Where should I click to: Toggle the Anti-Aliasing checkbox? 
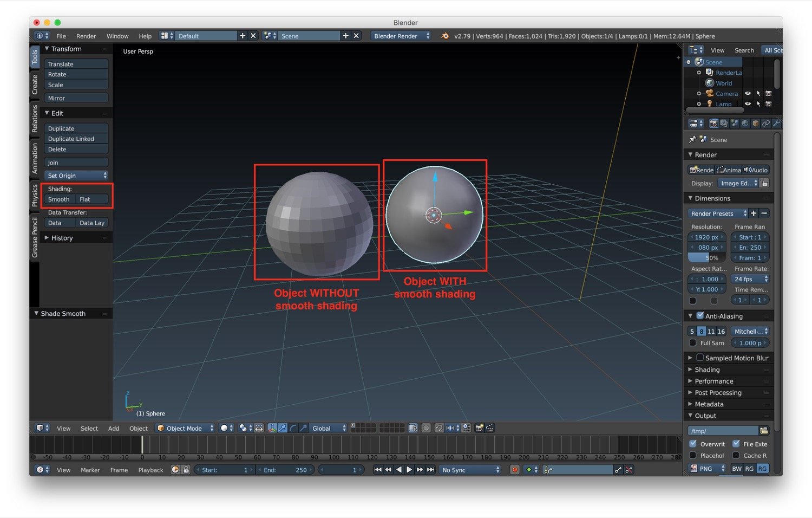coord(700,315)
